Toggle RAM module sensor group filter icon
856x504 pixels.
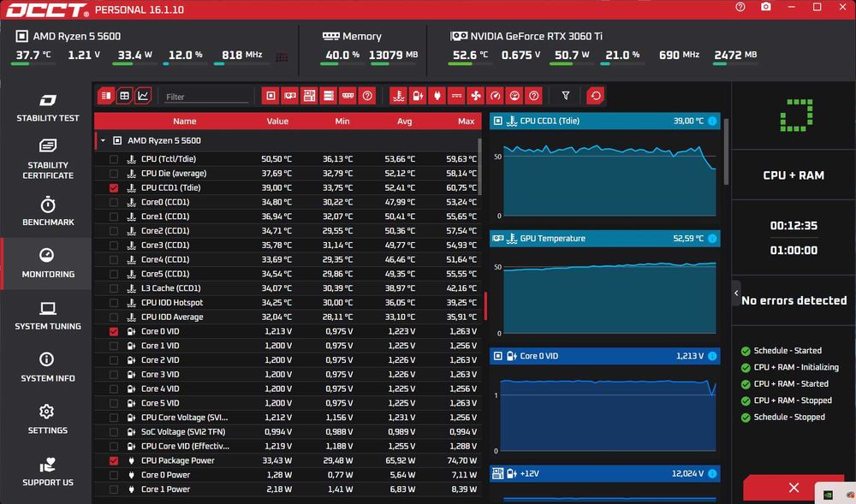click(348, 96)
